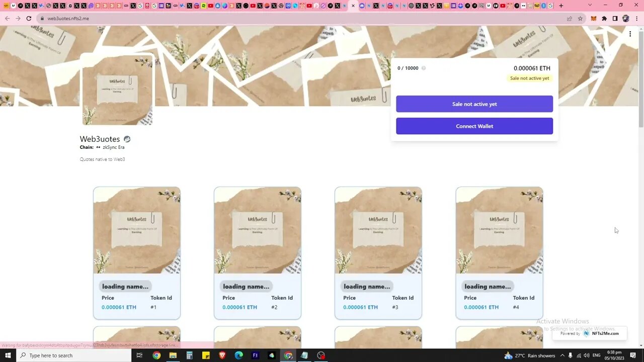
Task: Open Chrome's three-dot menu
Action: [636, 19]
